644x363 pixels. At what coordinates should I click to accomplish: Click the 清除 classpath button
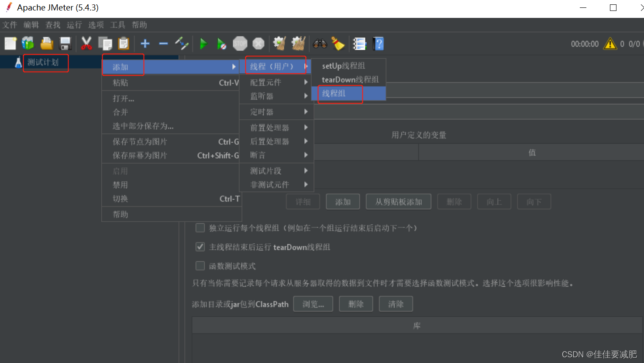coord(396,304)
